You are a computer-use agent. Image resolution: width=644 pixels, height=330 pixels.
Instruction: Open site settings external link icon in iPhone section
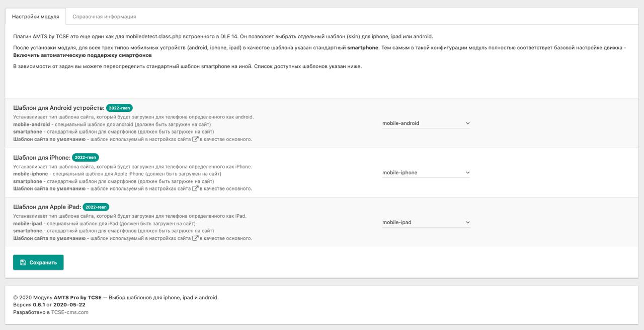tap(195, 188)
